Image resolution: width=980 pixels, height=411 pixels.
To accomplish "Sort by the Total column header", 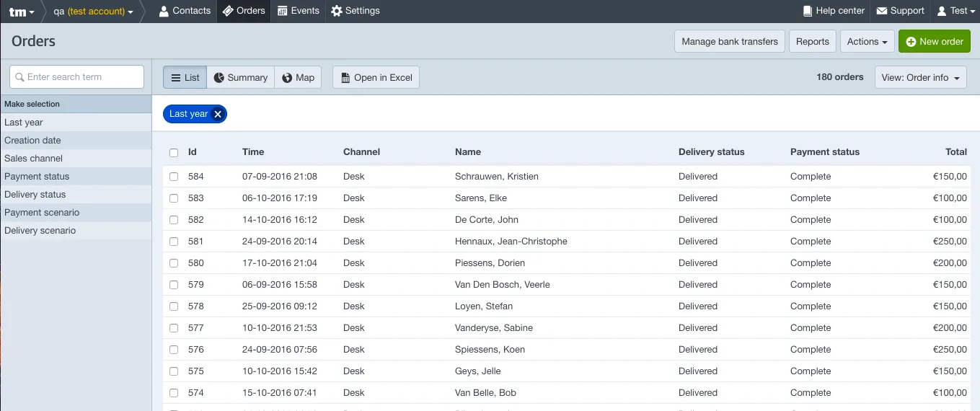I will point(956,152).
